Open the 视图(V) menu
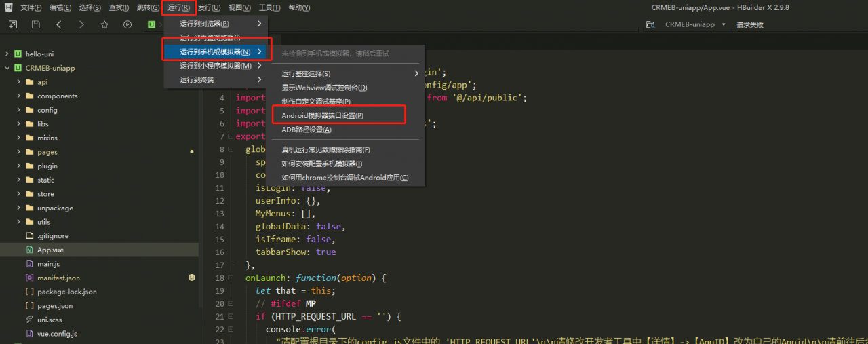Screen dimensions: 868x344 pyautogui.click(x=239, y=7)
